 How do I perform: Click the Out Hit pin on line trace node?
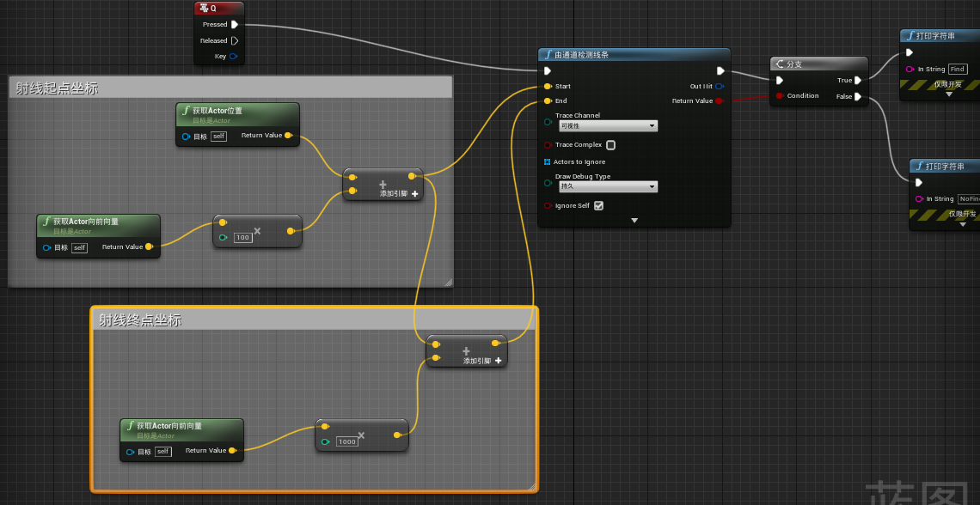coord(720,86)
